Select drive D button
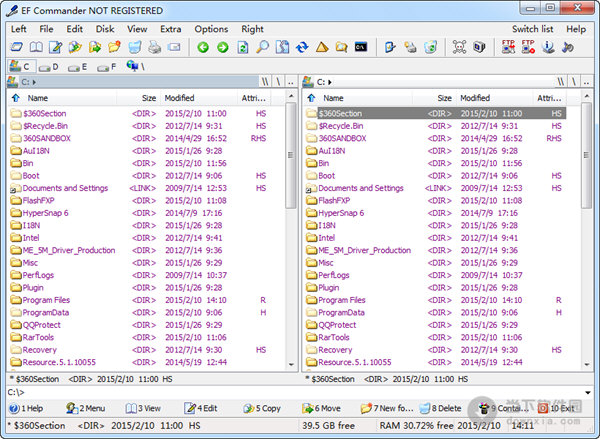The image size is (600, 439). 49,67
